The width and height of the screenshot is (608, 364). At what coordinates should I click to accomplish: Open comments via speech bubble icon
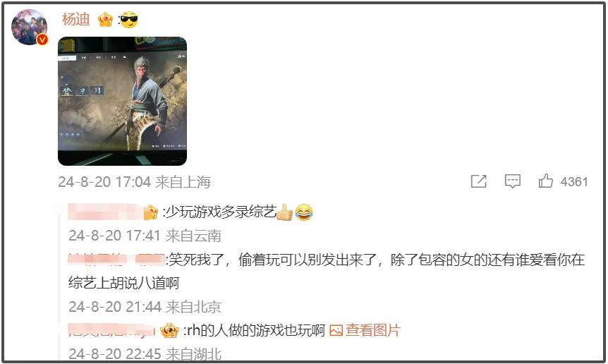512,181
